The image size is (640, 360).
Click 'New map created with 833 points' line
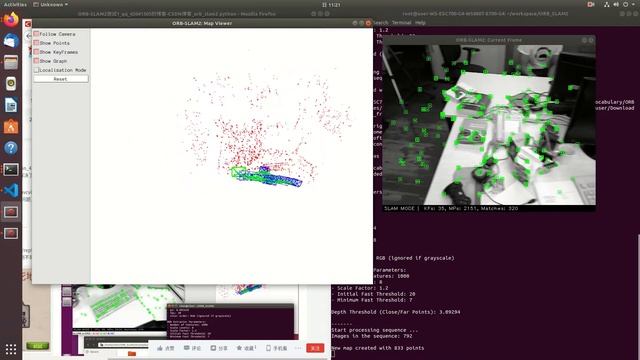click(x=378, y=348)
